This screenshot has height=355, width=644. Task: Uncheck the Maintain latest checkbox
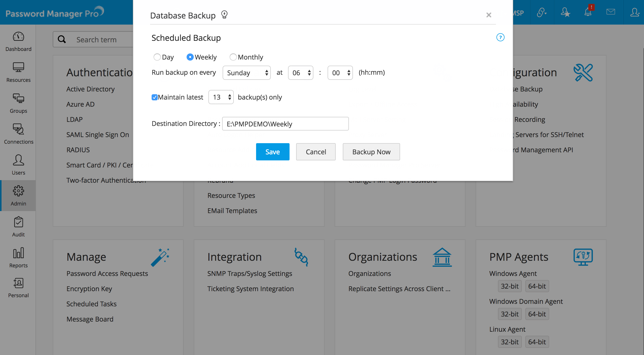tap(154, 97)
